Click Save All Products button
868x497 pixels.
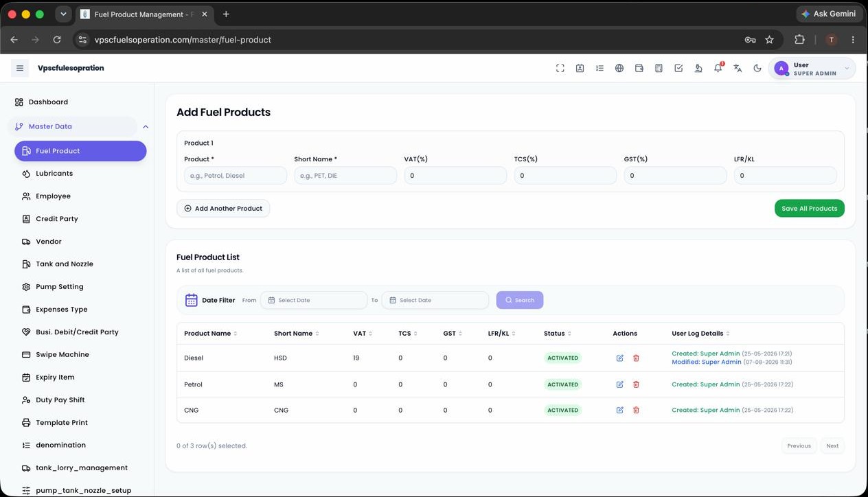click(x=810, y=209)
